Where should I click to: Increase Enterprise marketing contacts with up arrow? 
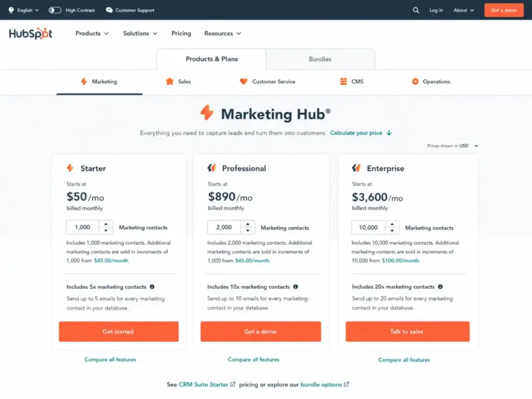(392, 224)
